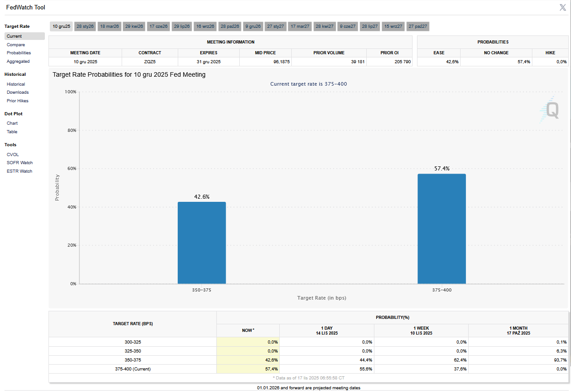Screen dimensions: 571x392
Task: Open the Aggregated target rate view
Action: pos(18,61)
